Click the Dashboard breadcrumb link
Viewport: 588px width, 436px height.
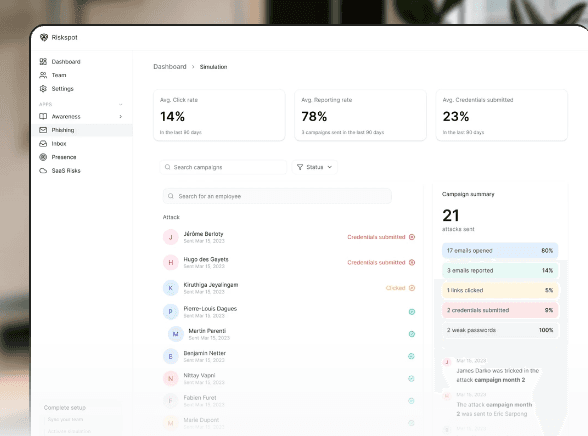(170, 66)
